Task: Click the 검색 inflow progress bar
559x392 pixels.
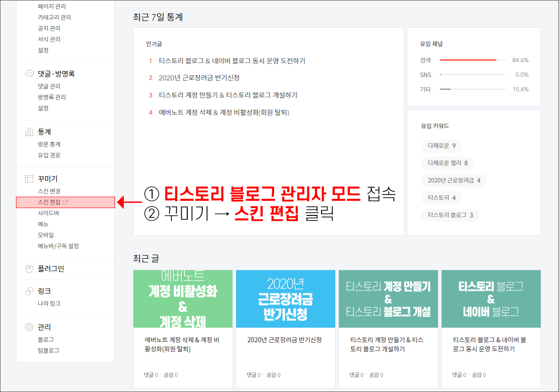Action: pos(473,60)
